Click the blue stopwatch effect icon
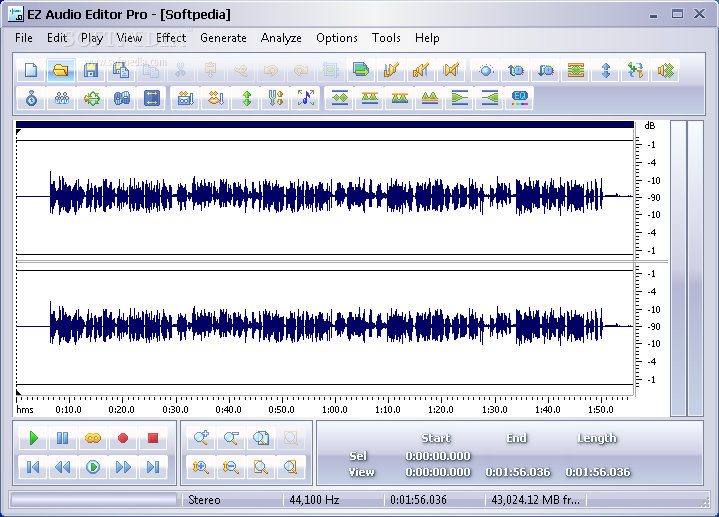Viewport: 719px width, 517px height. coord(31,98)
